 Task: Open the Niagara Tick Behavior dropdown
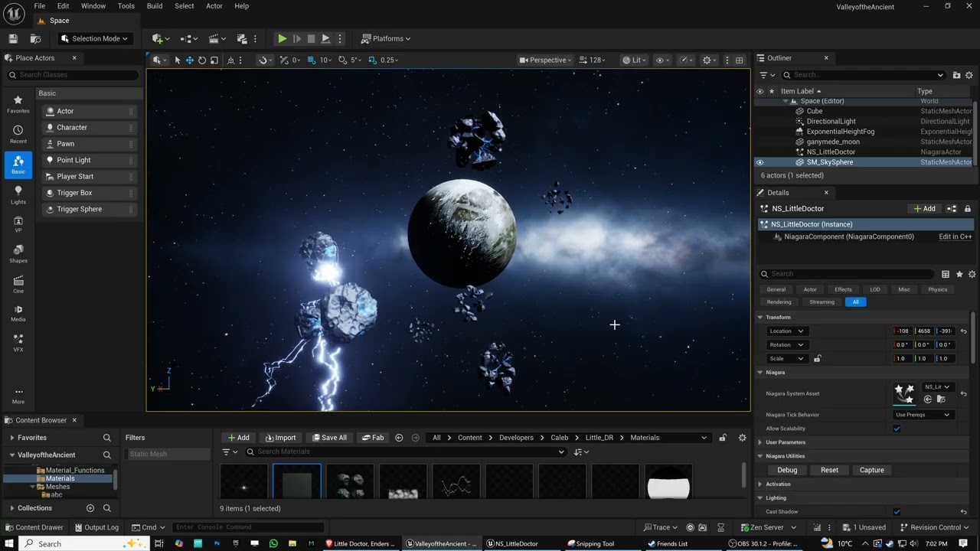pyautogui.click(x=923, y=415)
